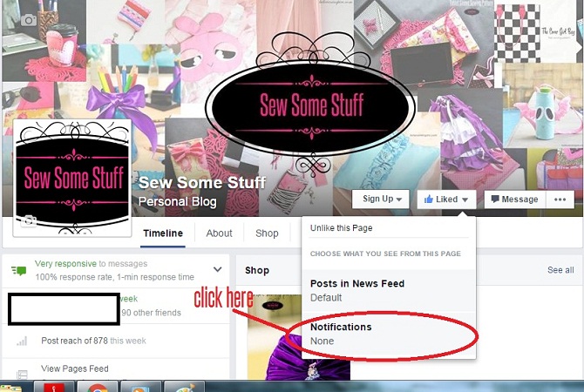
Task: Click the Message button
Action: (x=515, y=199)
